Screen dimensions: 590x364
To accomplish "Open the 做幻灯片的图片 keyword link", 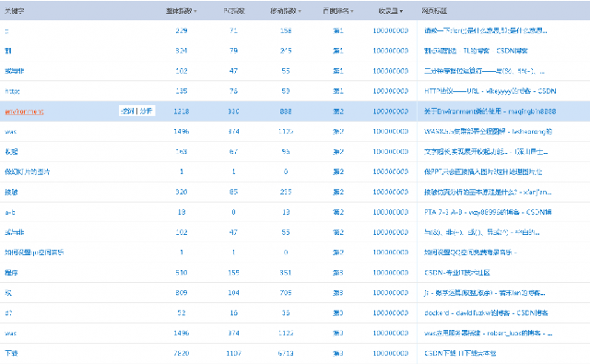I will pos(27,171).
